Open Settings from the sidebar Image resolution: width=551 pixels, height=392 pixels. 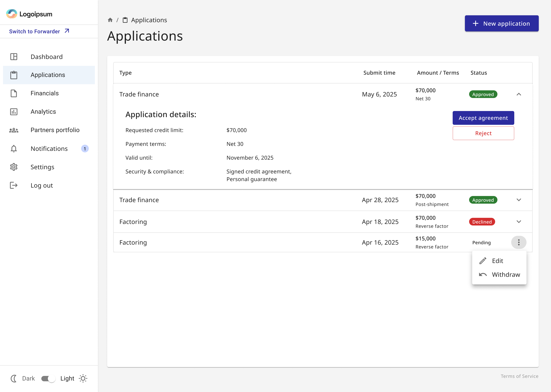(49, 167)
